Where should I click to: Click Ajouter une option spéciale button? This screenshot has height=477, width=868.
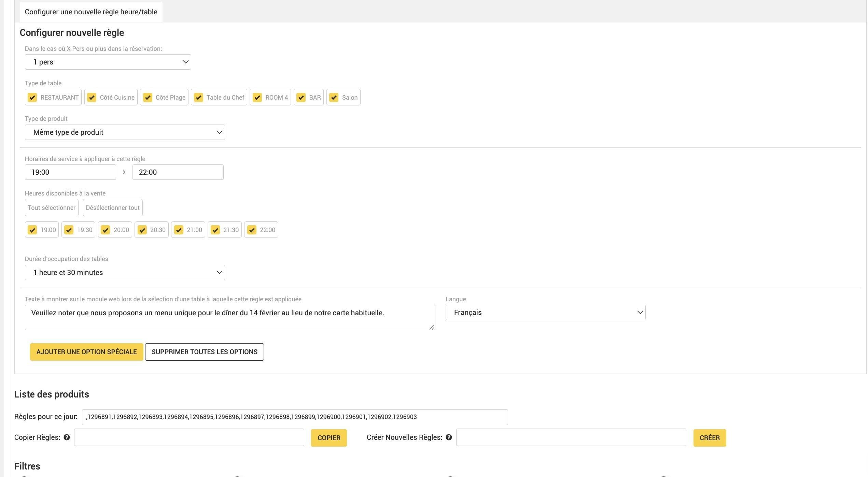coord(87,352)
